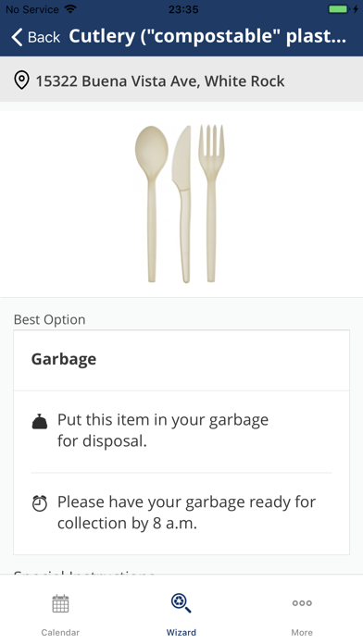Go back using the Back label
This screenshot has height=644, width=363.
(x=44, y=37)
